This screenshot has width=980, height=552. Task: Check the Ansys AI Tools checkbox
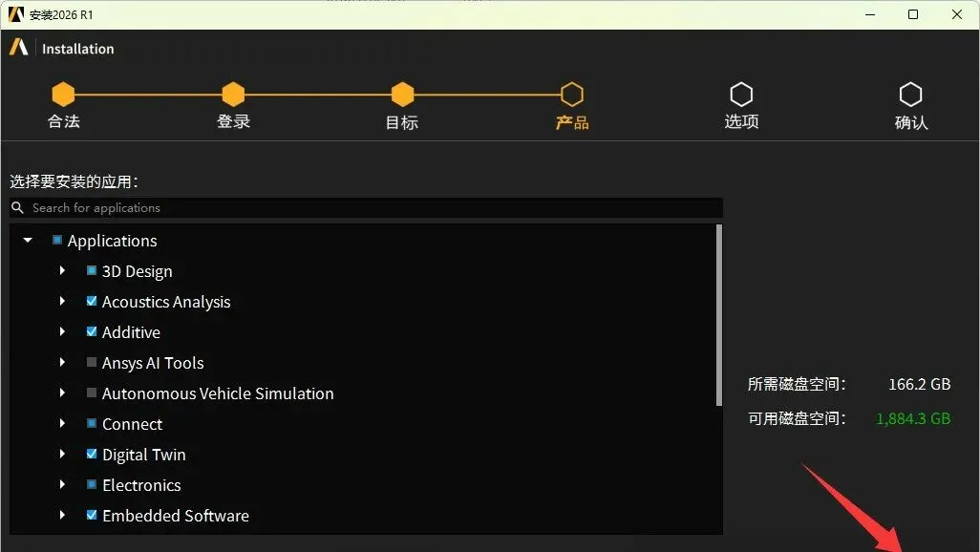(92, 362)
